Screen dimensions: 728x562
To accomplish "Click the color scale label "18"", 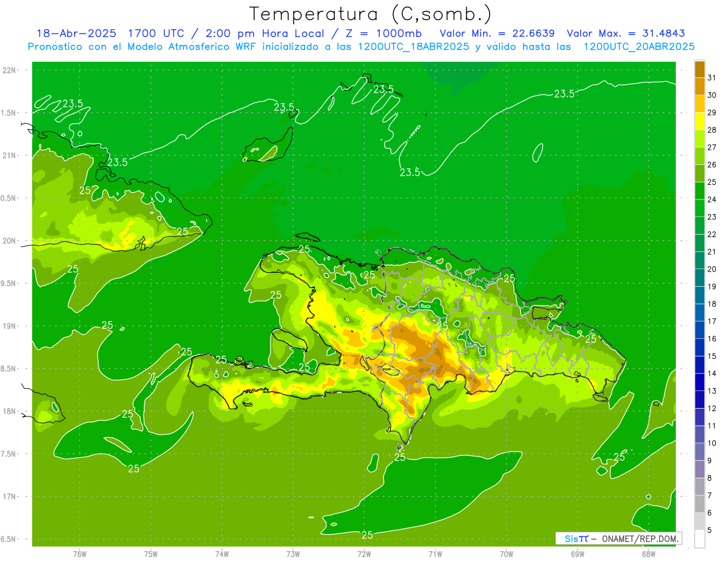I will (x=712, y=304).
